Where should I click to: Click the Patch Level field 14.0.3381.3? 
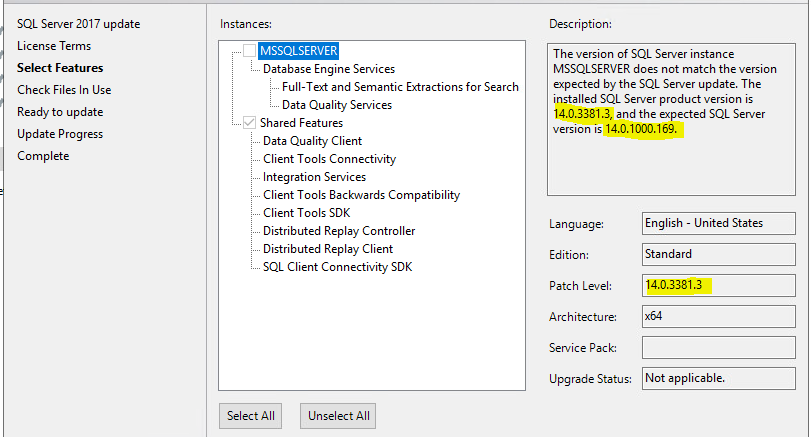pos(718,285)
